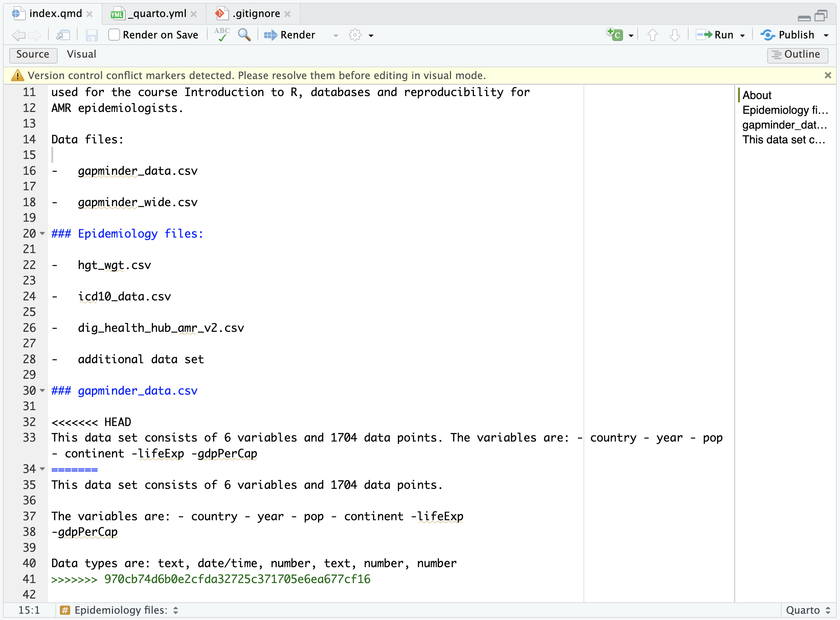
Task: Run spell check (ABC icon)
Action: (222, 34)
